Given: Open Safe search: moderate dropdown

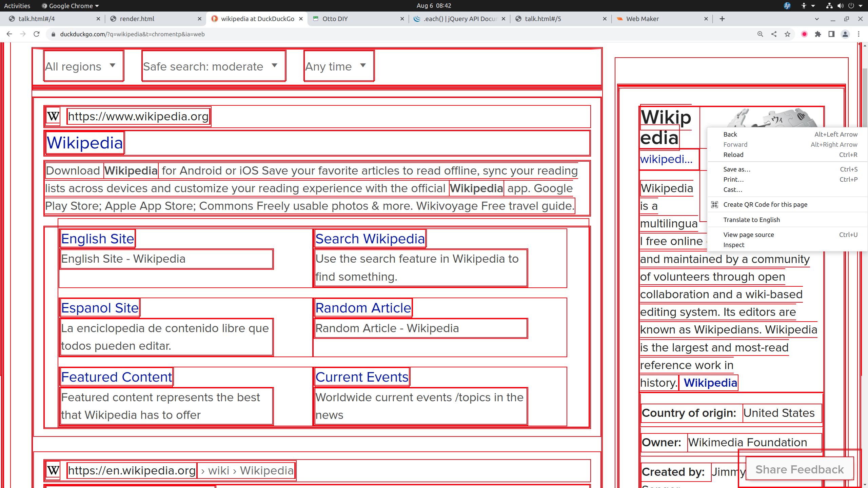Looking at the screenshot, I should [211, 66].
